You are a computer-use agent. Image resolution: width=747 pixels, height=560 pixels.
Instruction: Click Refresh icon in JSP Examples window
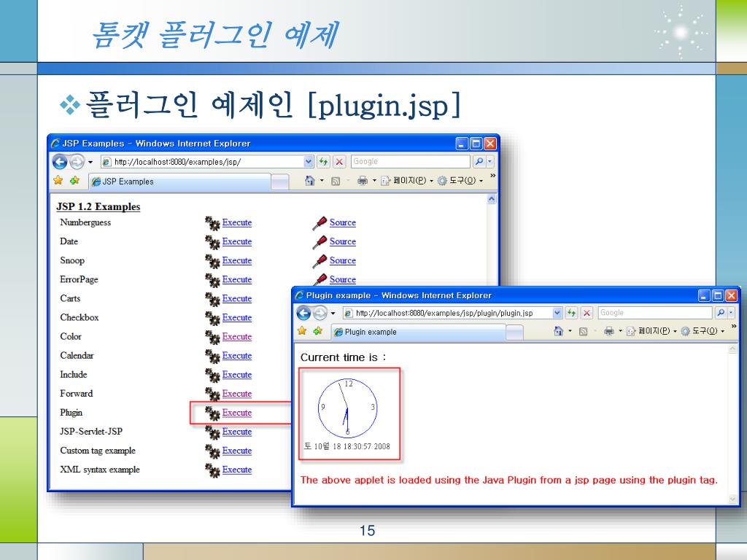[x=323, y=162]
